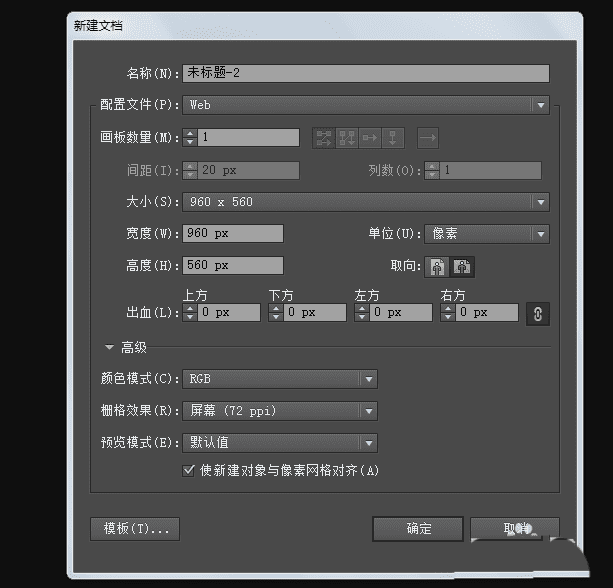
Task: Select grid by column artboard layout icon
Action: [347, 138]
